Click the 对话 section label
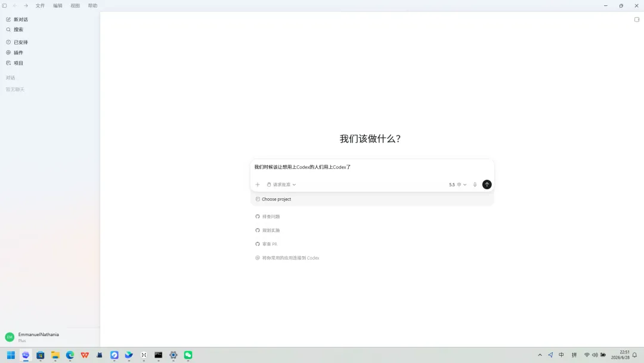This screenshot has width=644, height=363. [x=11, y=78]
